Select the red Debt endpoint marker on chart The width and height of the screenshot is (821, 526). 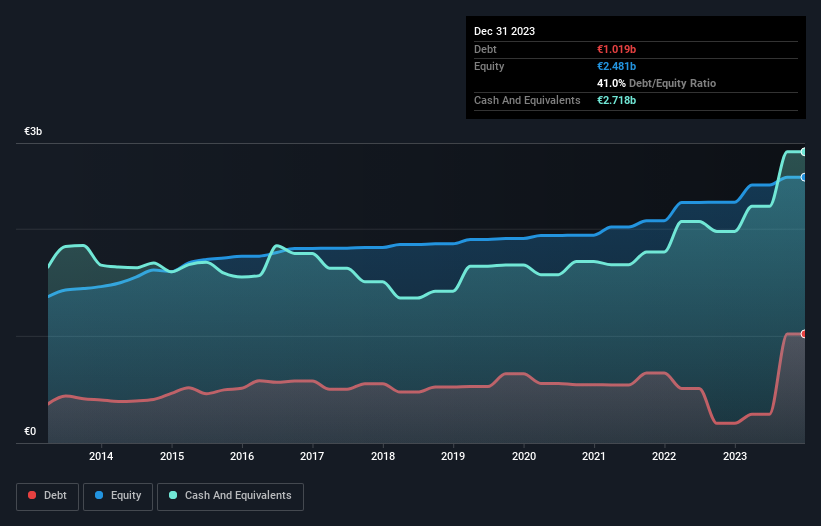pos(804,334)
